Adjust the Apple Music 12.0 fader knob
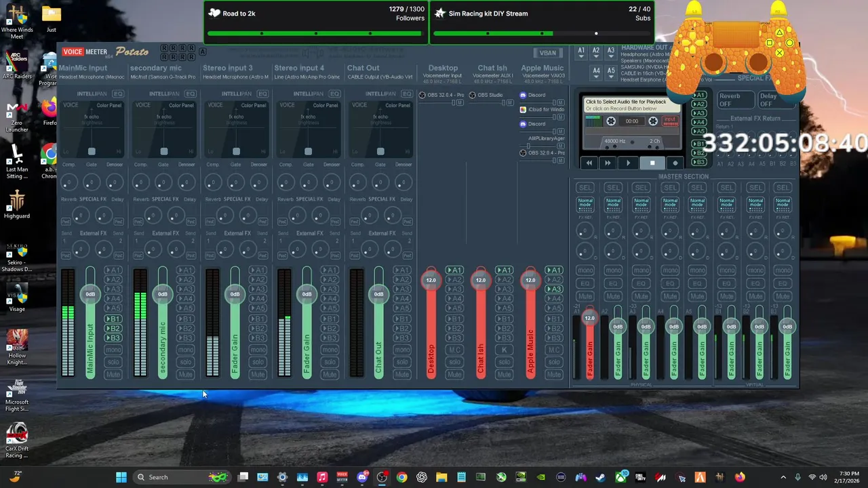Image resolution: width=868 pixels, height=488 pixels. (x=530, y=280)
